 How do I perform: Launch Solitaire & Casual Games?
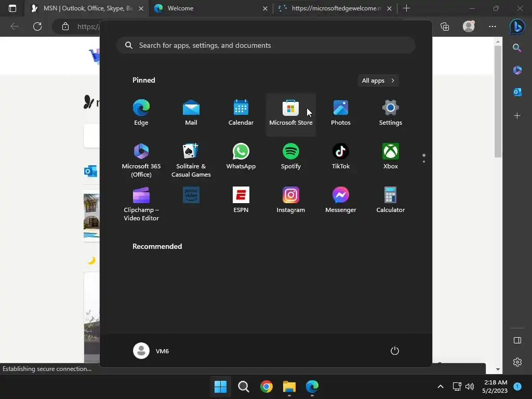[x=191, y=160]
